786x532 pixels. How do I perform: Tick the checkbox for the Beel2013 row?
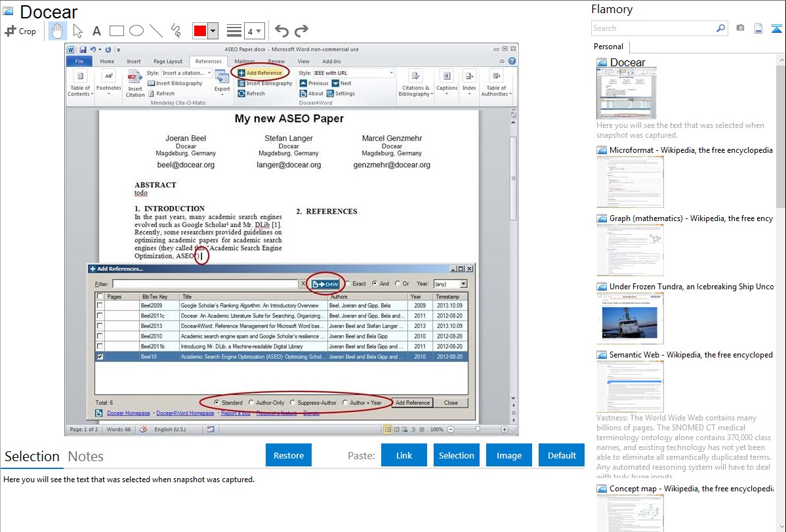point(100,326)
